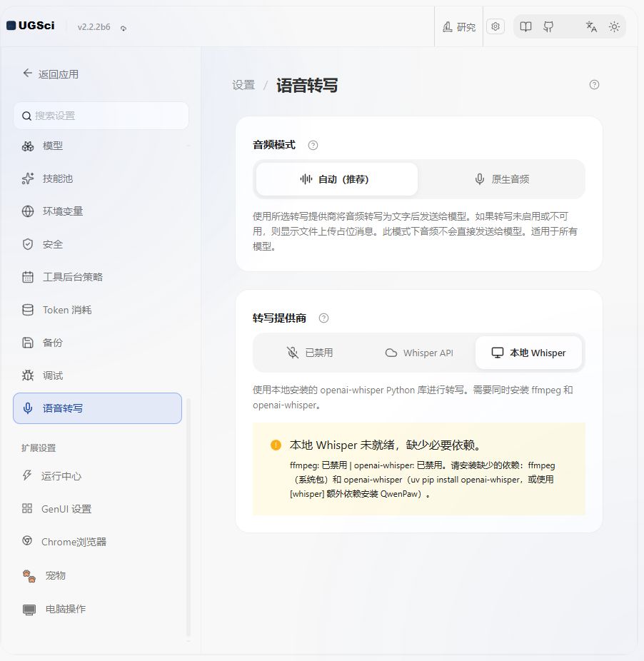
Task: Select 自动 (推荐) audio mode
Action: pyautogui.click(x=336, y=179)
